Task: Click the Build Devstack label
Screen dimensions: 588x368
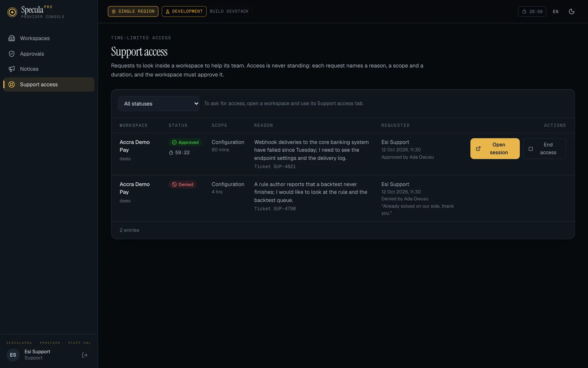Action: pos(229,11)
